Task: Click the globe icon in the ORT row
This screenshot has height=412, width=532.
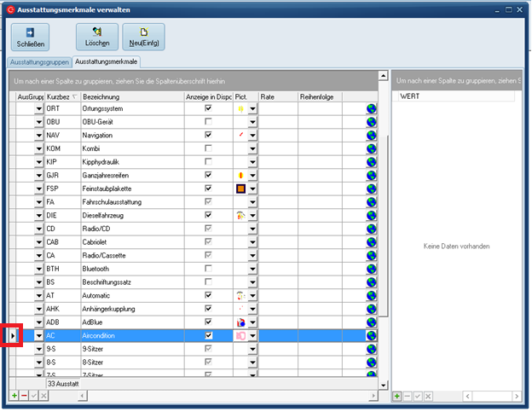Action: pyautogui.click(x=372, y=109)
